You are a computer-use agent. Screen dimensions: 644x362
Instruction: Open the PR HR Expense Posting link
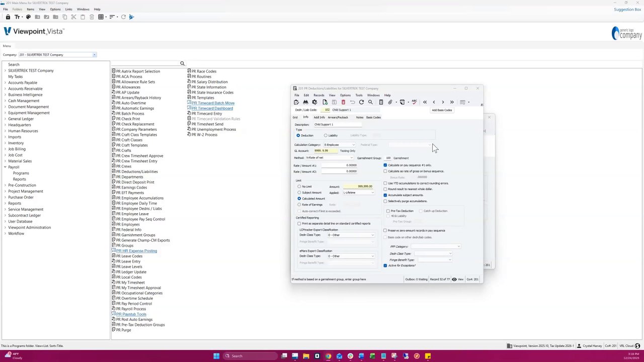pyautogui.click(x=136, y=251)
